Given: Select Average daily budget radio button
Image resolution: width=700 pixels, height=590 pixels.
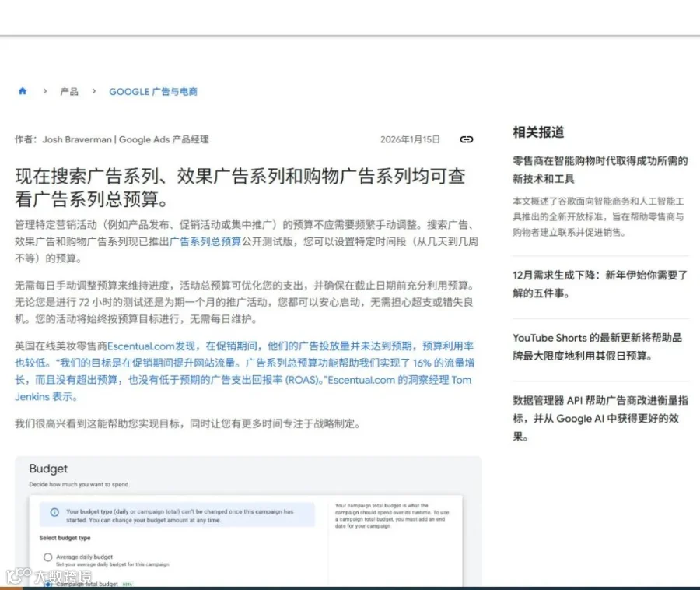Looking at the screenshot, I should click(47, 557).
